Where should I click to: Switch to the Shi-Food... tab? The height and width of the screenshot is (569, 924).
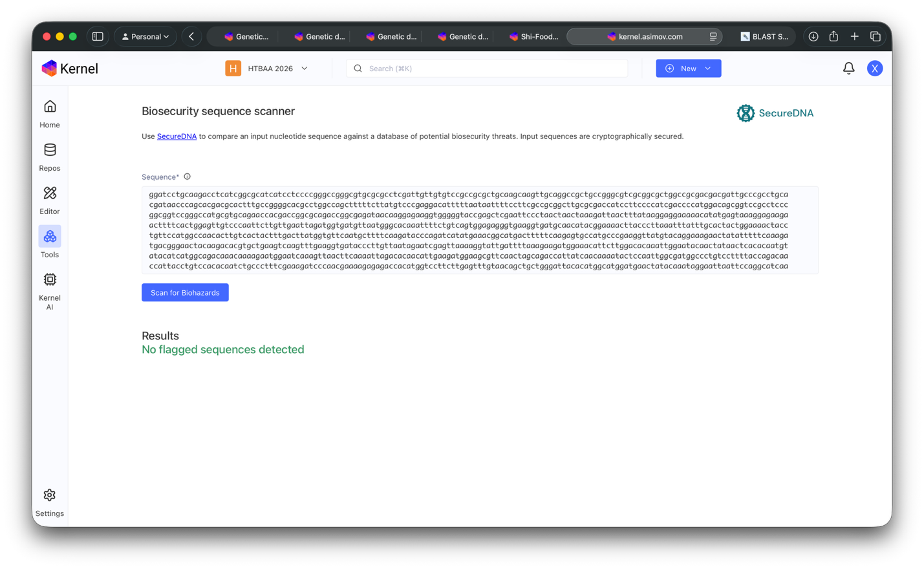point(533,37)
